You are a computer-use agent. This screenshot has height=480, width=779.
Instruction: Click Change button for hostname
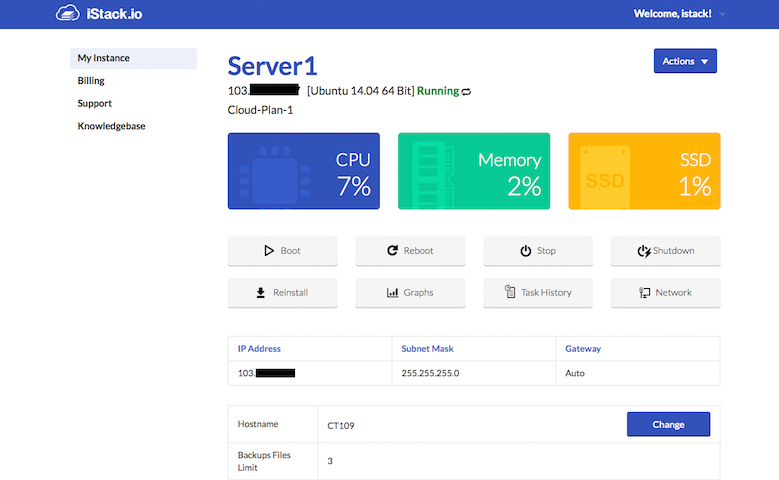(x=668, y=424)
